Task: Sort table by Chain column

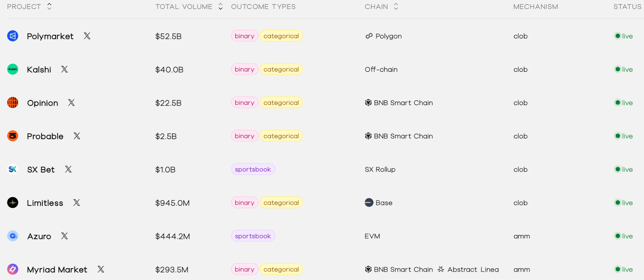Action: [396, 7]
